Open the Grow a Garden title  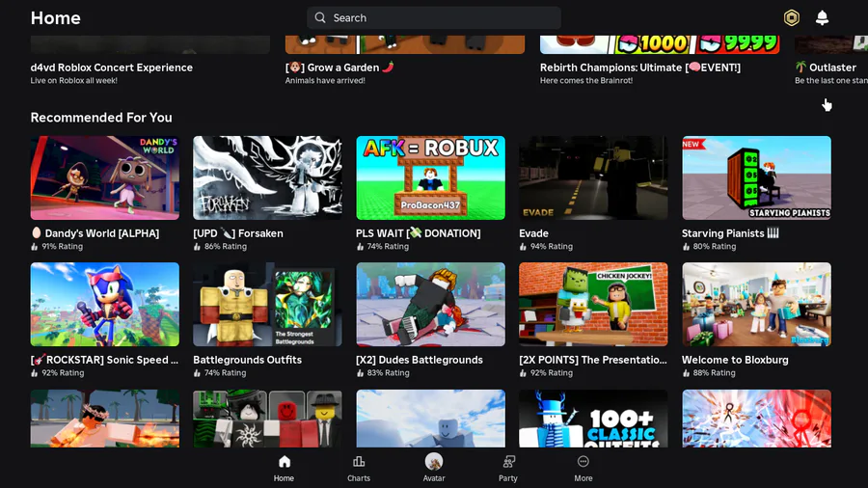pos(339,68)
